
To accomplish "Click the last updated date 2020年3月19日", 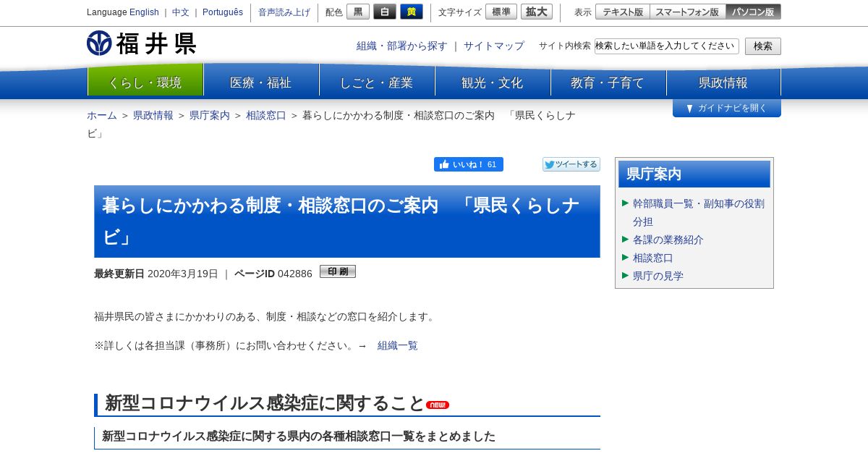I will 183,274.
